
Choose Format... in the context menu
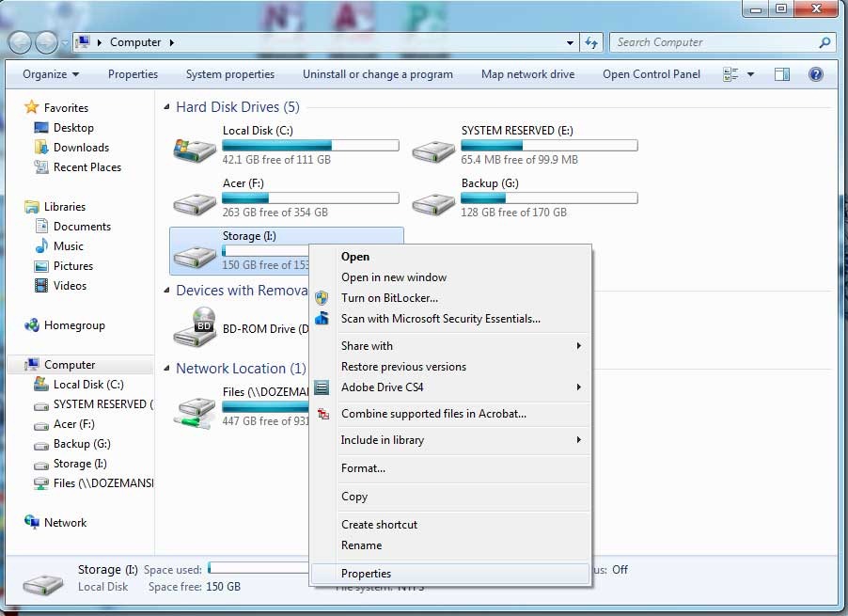pyautogui.click(x=450, y=468)
